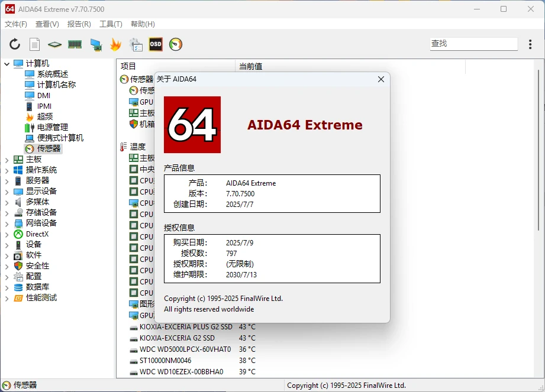Click the status bar copyright text

347,385
